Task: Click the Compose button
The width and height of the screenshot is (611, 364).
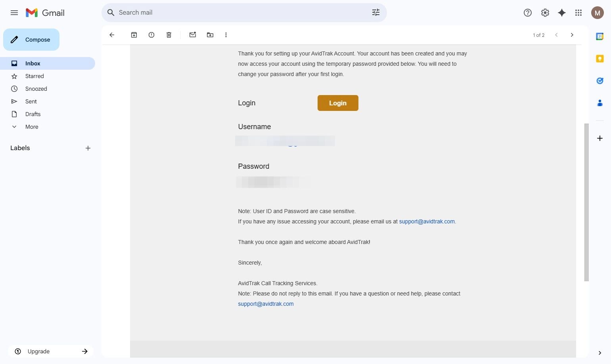Action: tap(31, 40)
